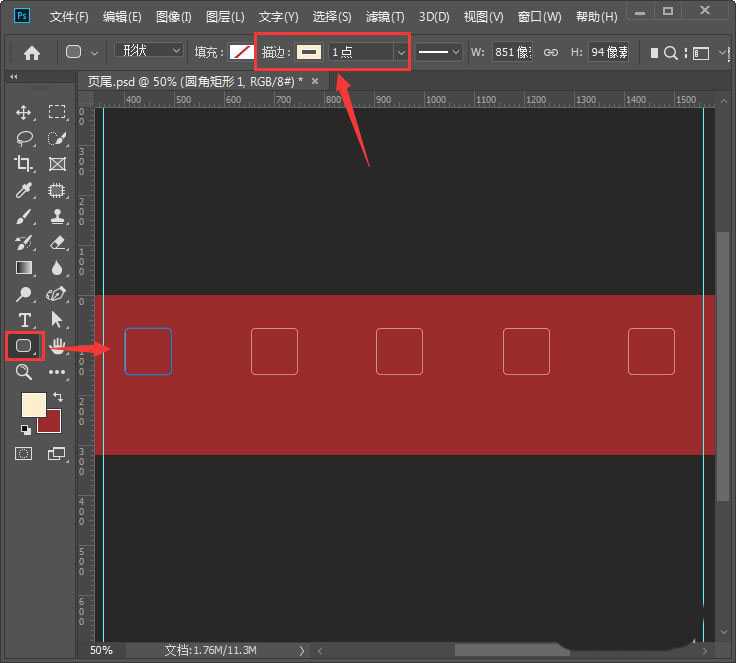Select the Hand tool
This screenshot has width=736, height=663.
point(58,346)
